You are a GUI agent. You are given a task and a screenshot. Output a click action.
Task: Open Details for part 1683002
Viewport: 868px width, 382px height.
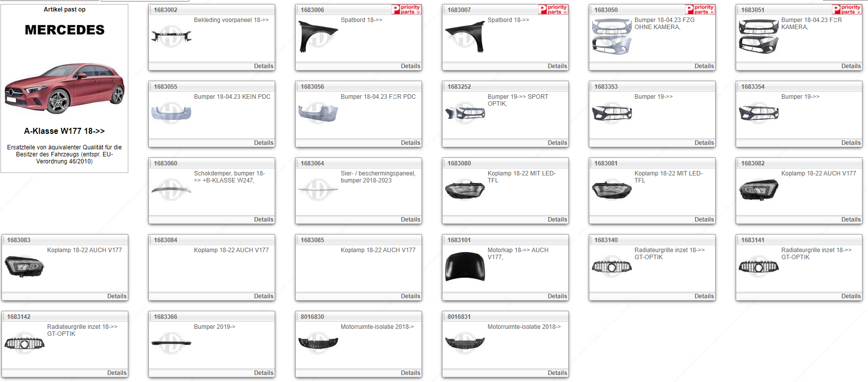(x=264, y=66)
